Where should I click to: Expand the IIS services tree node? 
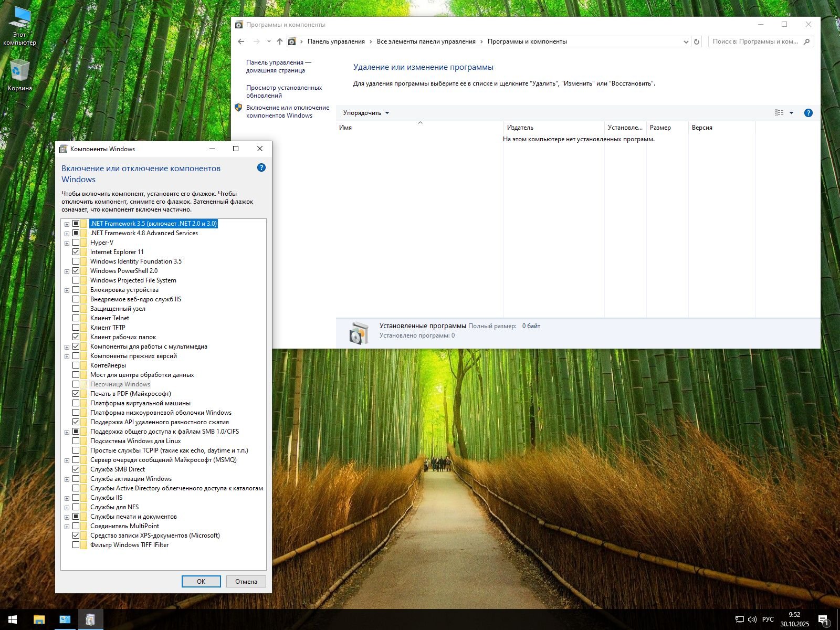(x=67, y=498)
